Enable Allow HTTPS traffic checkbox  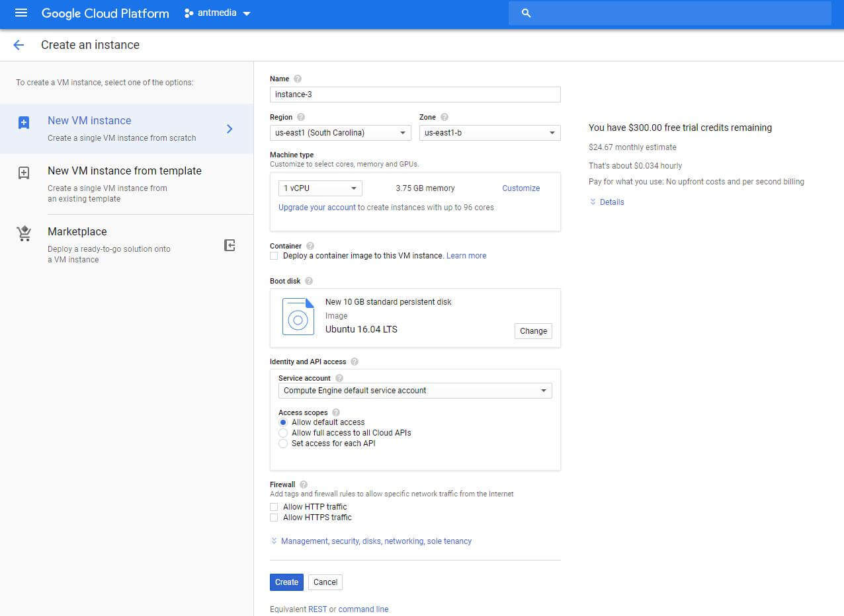coord(274,518)
